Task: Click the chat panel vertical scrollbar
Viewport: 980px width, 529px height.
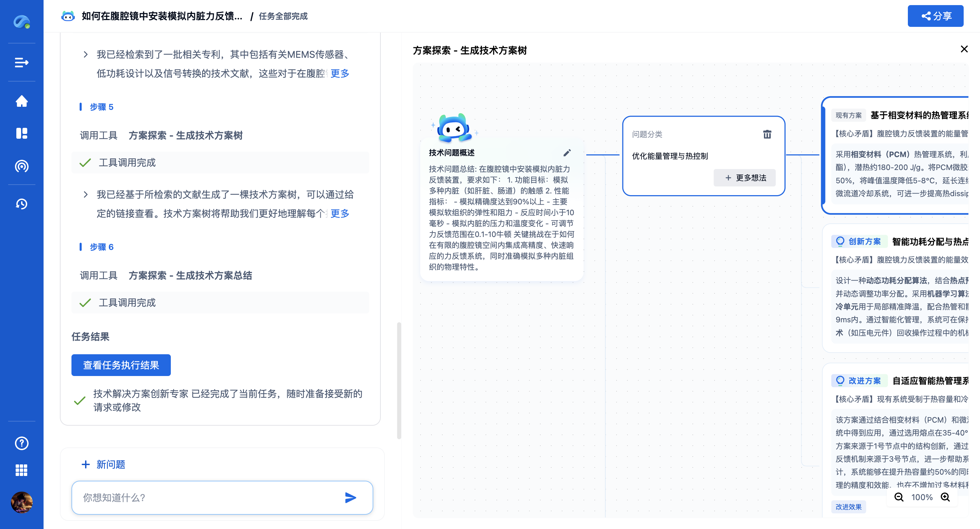Action: (399, 380)
